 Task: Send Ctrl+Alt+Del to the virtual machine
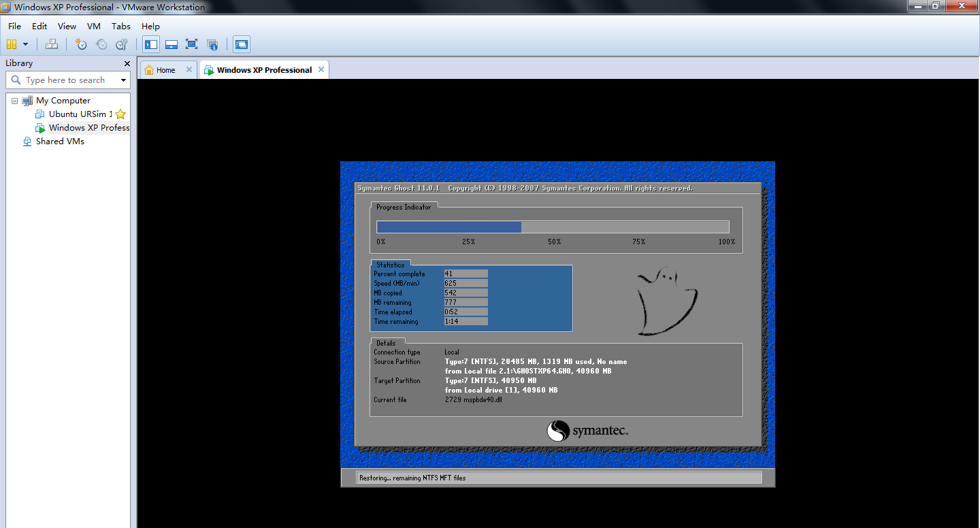[52, 44]
